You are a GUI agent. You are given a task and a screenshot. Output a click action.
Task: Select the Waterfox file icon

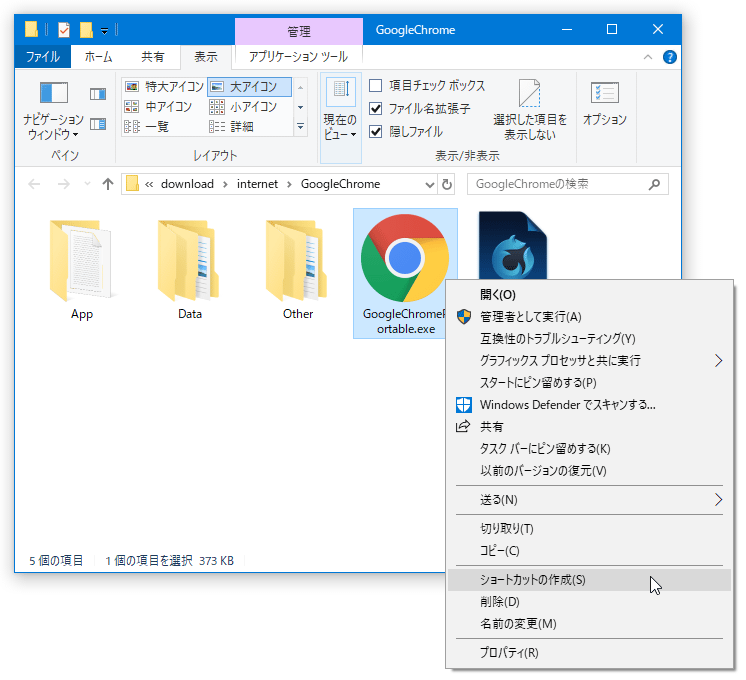tap(512, 246)
